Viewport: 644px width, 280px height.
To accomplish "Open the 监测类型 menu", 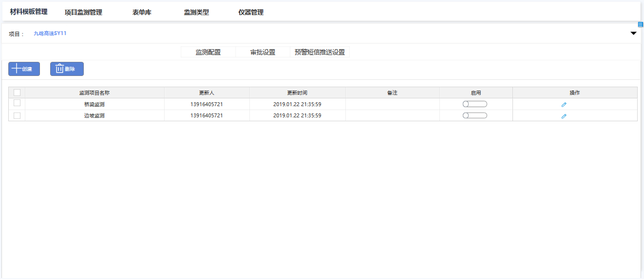I will tap(196, 12).
